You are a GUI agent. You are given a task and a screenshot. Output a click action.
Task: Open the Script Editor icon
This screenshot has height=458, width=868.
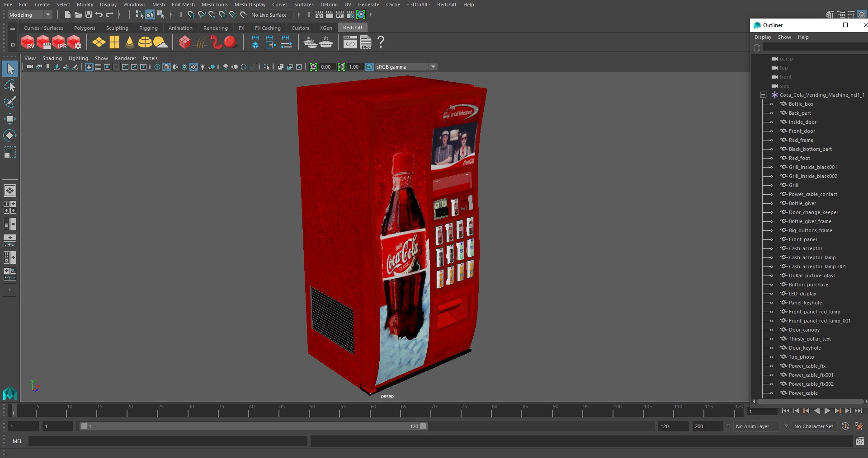click(860, 441)
